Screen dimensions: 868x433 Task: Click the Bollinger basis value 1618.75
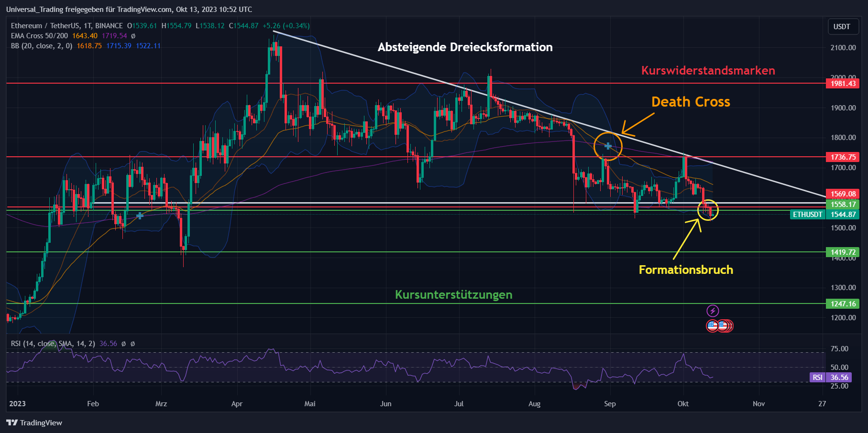[89, 46]
